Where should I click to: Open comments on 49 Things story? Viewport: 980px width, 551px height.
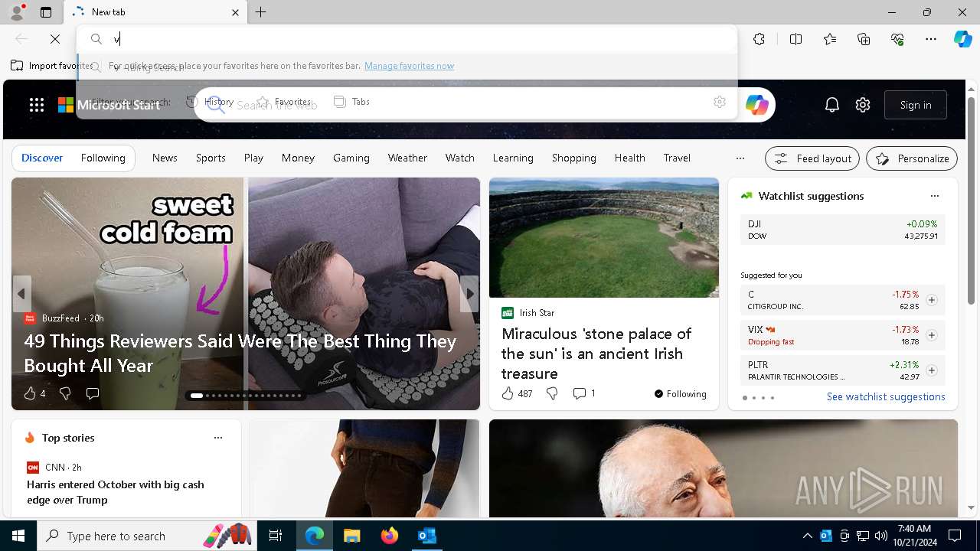(x=93, y=393)
